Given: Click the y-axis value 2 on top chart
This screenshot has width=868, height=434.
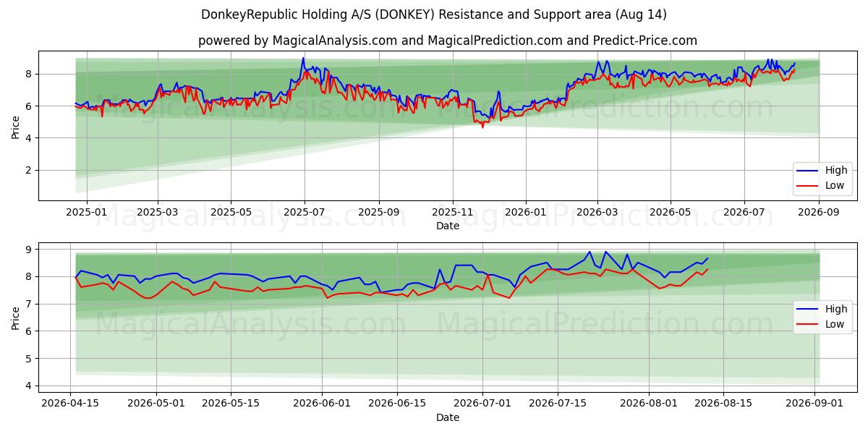Looking at the screenshot, I should point(29,170).
